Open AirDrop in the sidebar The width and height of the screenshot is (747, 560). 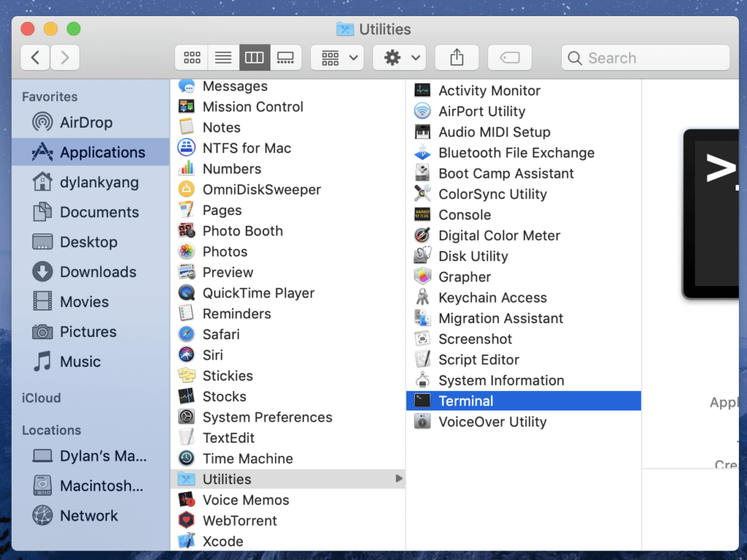coord(90,122)
